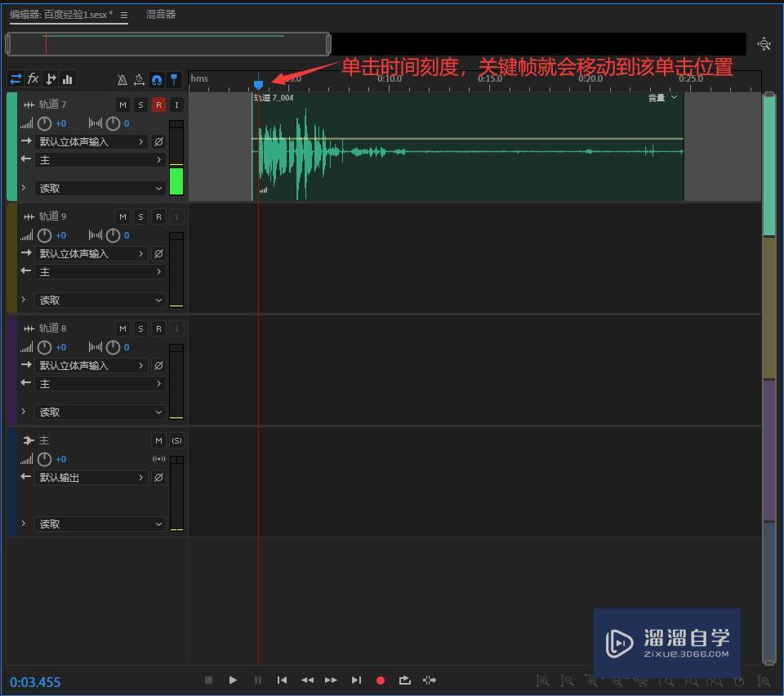This screenshot has width=784, height=696.
Task: Expand 轨道 9 automation lanes chevron
Action: click(24, 300)
